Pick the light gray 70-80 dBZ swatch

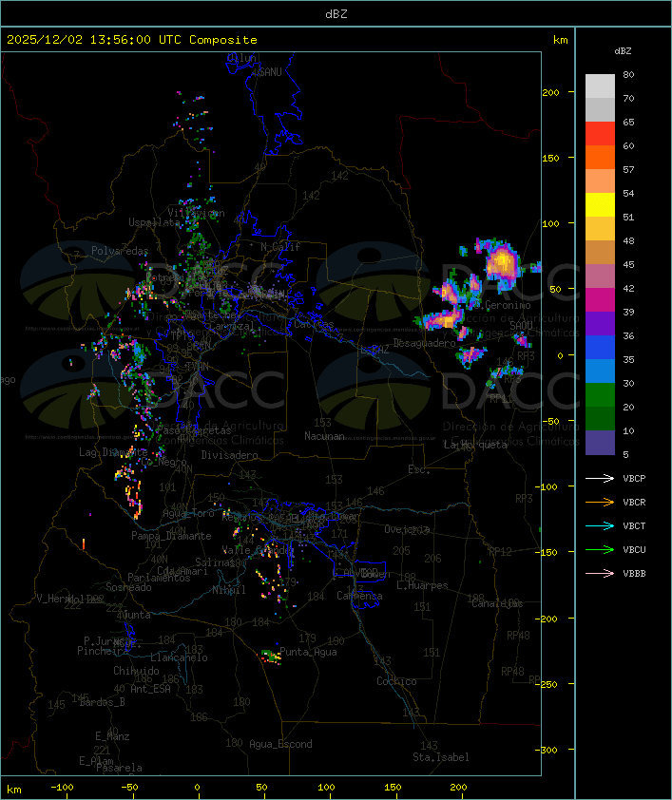click(x=600, y=86)
